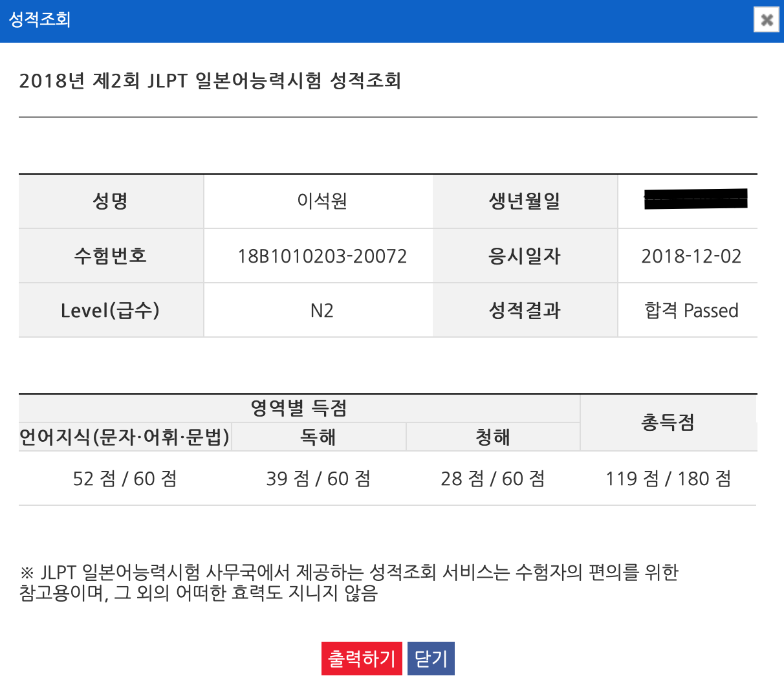784x687 pixels.
Task: Select total score 119 점 / 180 점
Action: point(668,479)
